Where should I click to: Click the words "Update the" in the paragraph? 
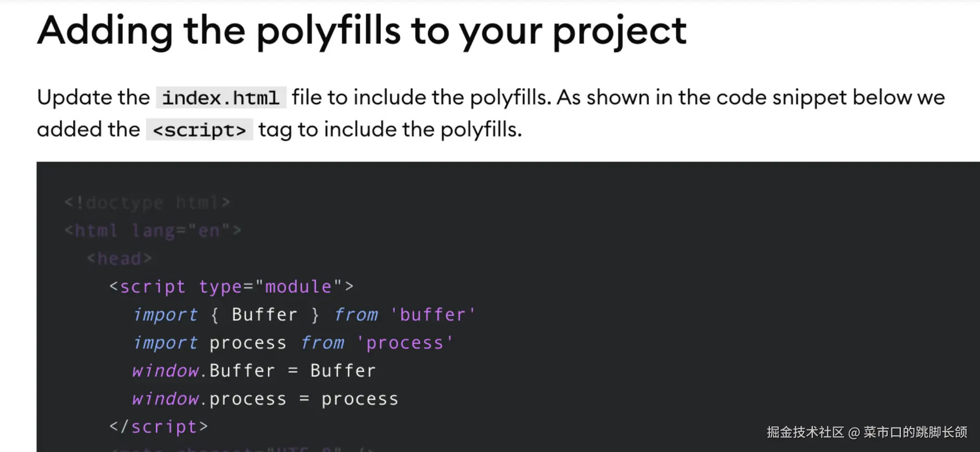94,98
